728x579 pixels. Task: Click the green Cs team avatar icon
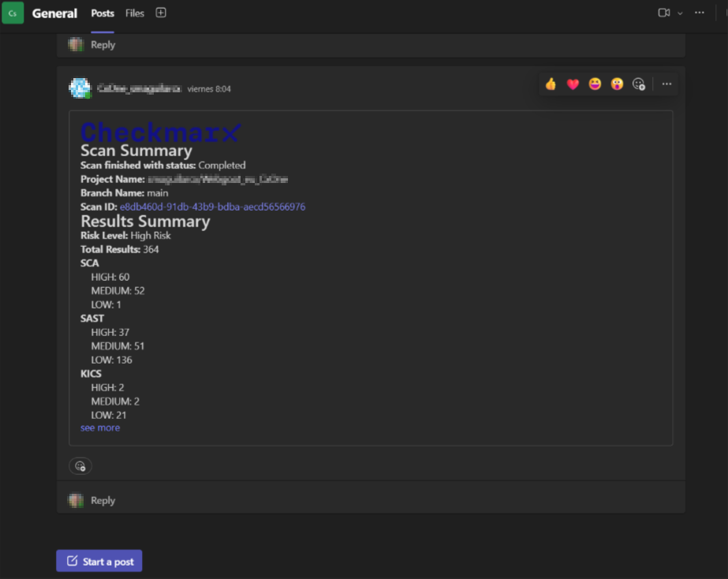[x=13, y=13]
